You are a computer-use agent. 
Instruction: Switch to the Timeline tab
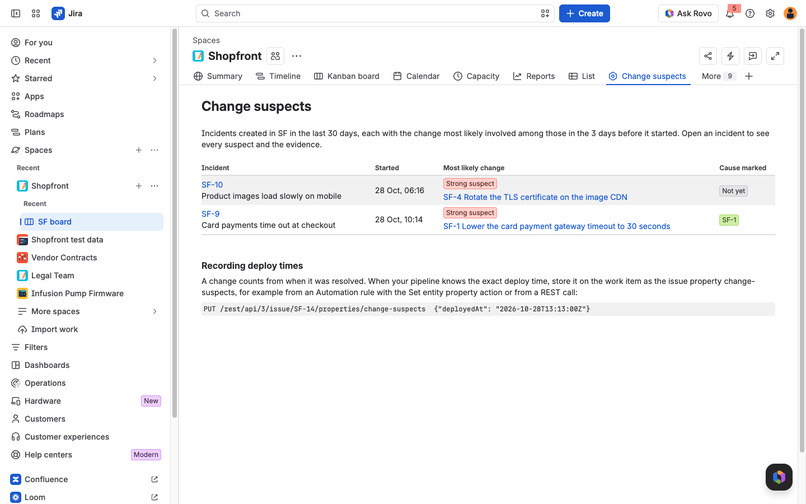point(278,76)
